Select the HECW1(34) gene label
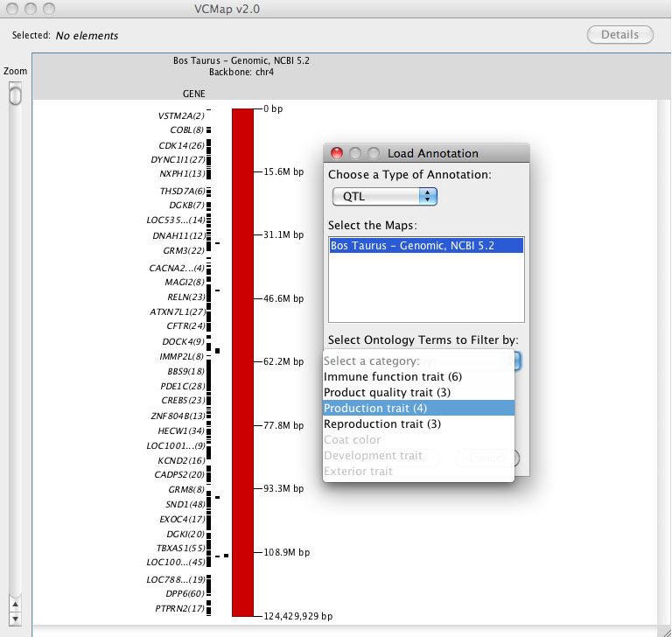Viewport: 672px width, 637px height. click(181, 430)
